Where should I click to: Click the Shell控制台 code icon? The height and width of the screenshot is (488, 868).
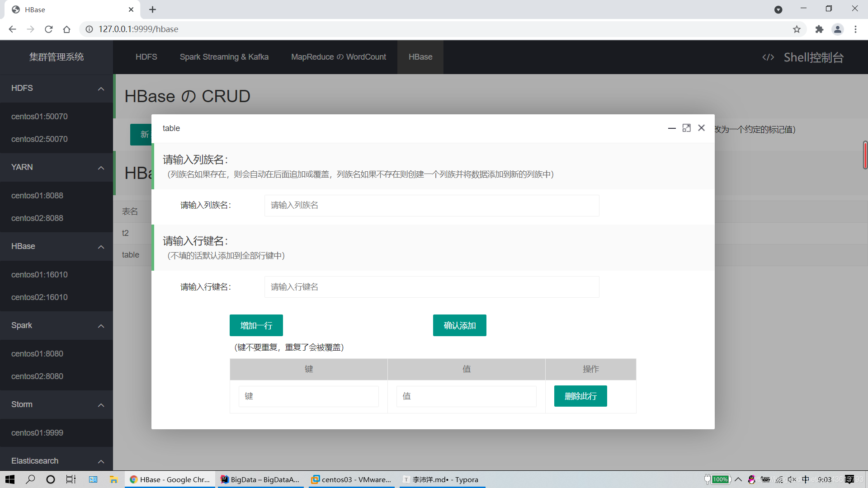coord(768,57)
